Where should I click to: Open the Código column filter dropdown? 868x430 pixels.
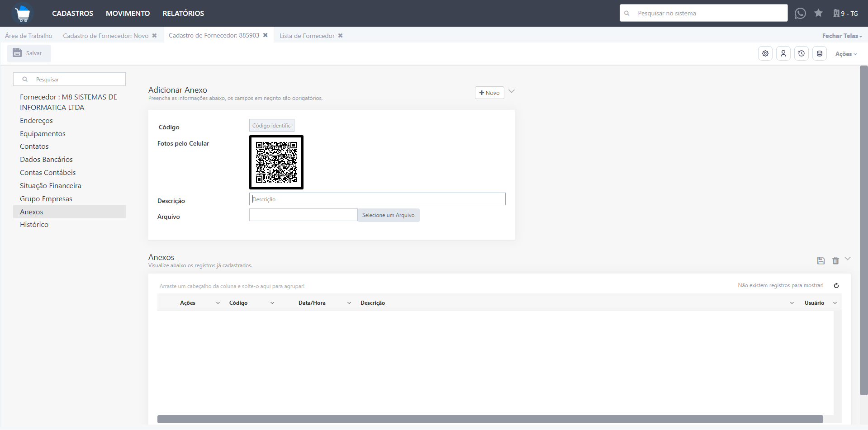(272, 303)
